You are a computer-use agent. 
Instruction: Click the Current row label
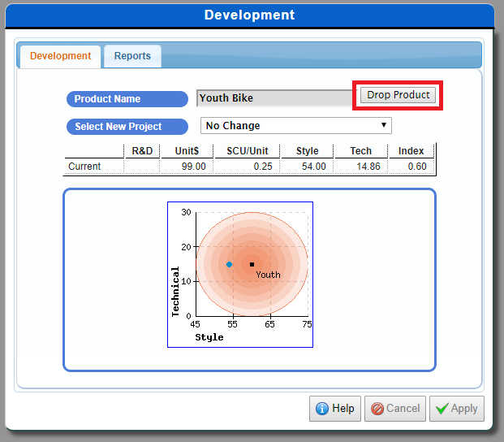84,167
